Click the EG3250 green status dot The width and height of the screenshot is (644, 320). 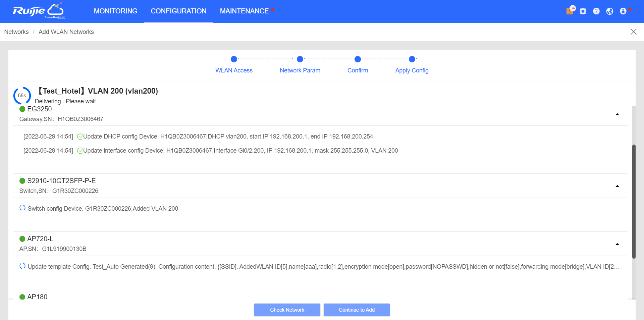coord(22,109)
